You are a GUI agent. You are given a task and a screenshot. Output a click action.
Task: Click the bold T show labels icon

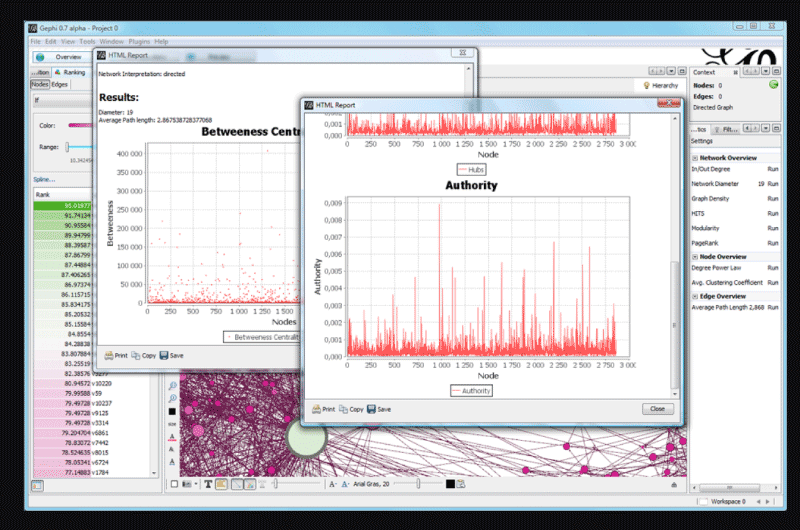pos(208,484)
